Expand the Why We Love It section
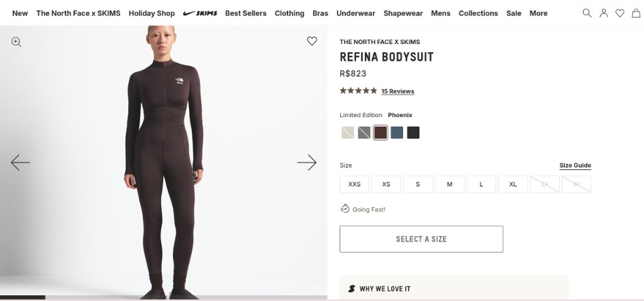This screenshot has width=644, height=301. (x=453, y=288)
